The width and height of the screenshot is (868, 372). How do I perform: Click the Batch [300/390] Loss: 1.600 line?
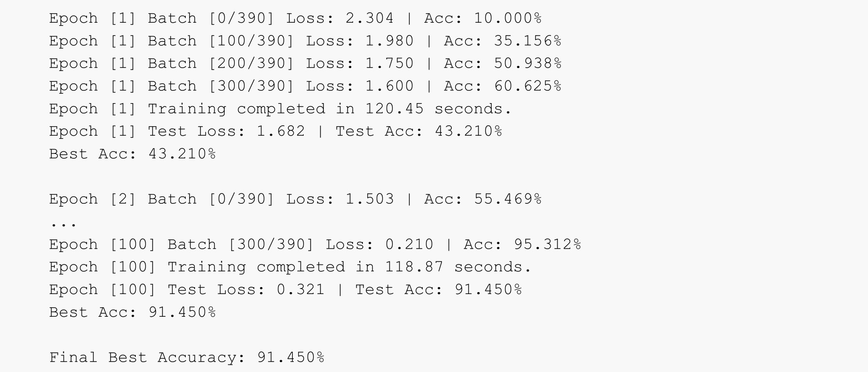pyautogui.click(x=280, y=86)
